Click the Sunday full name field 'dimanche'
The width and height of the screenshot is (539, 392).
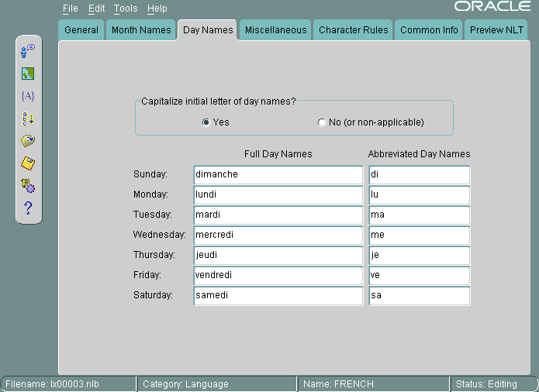click(278, 175)
